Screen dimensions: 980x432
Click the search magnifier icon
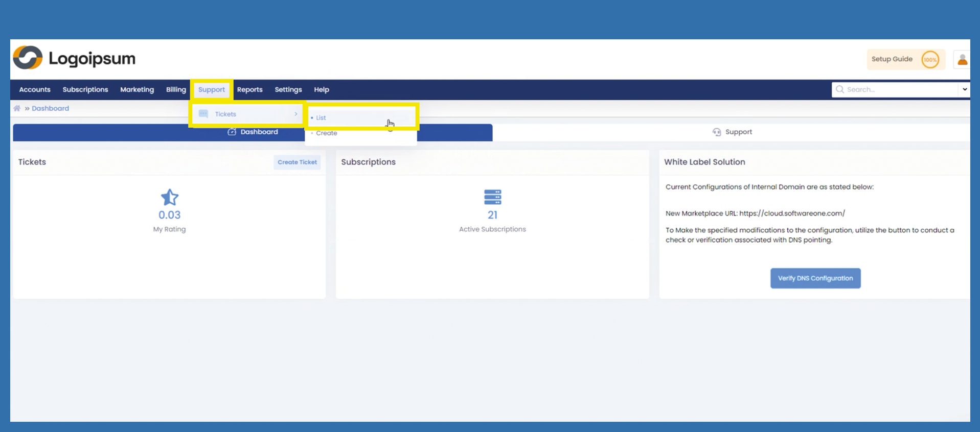tap(839, 89)
